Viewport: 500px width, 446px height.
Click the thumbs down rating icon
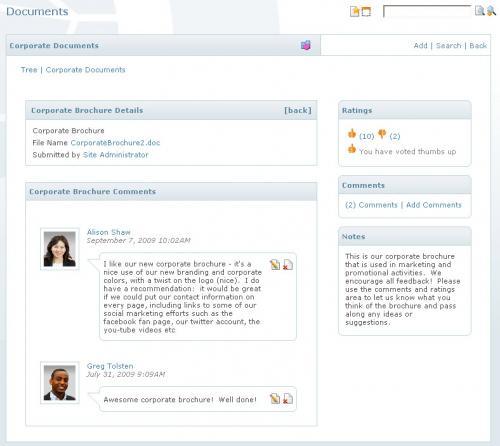click(x=382, y=134)
